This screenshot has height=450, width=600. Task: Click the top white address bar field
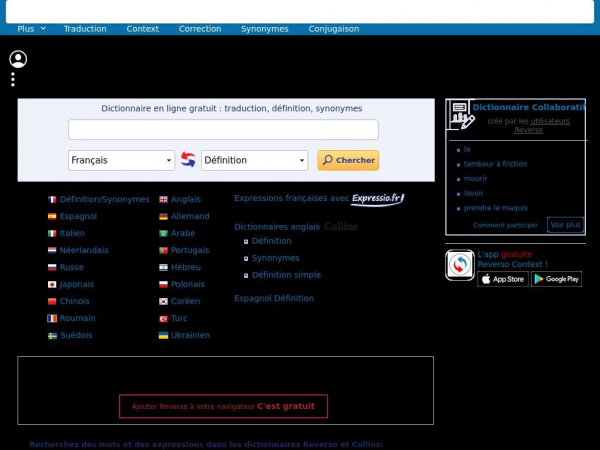point(300,11)
